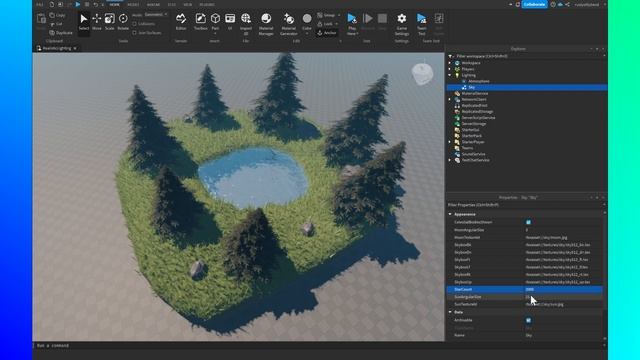Open the FILE menu
The width and height of the screenshot is (640, 360).
pyautogui.click(x=40, y=4)
